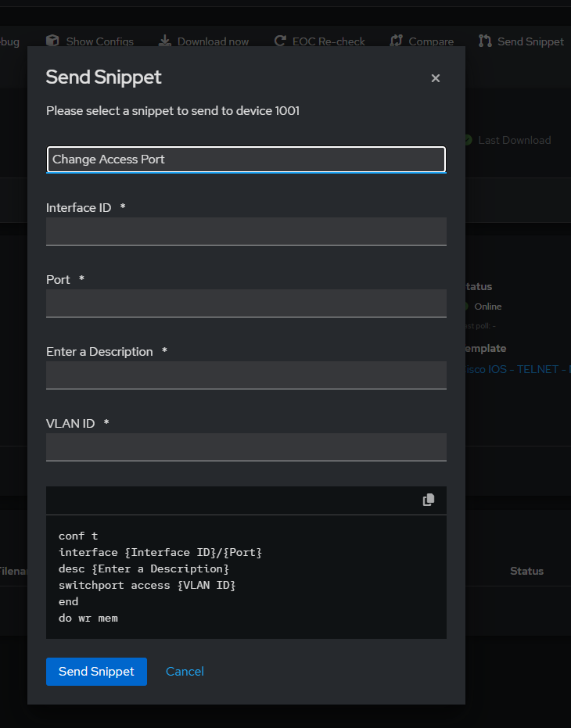The image size is (571, 728).
Task: Click the Last Download label
Action: tap(515, 140)
